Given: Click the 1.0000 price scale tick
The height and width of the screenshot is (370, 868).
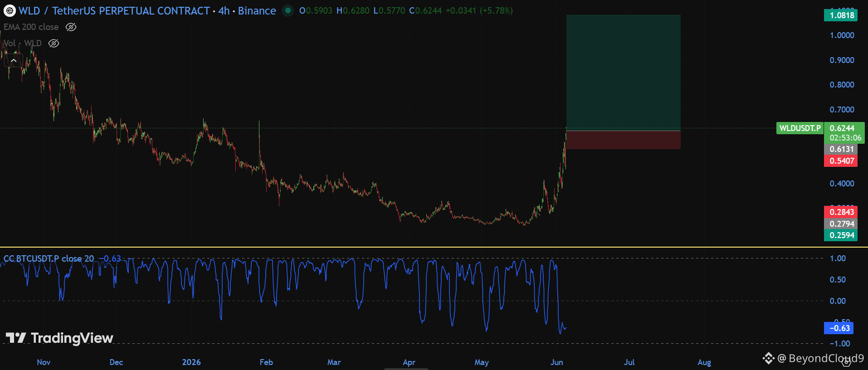Looking at the screenshot, I should [x=842, y=35].
